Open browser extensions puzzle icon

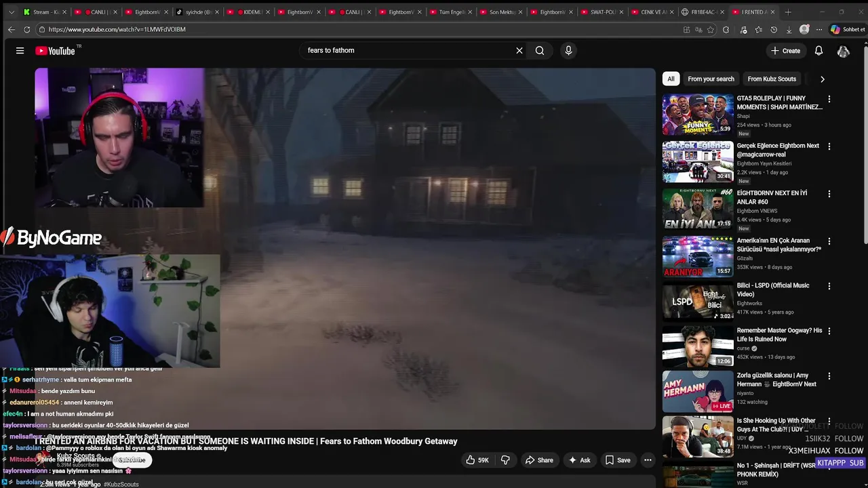(726, 30)
